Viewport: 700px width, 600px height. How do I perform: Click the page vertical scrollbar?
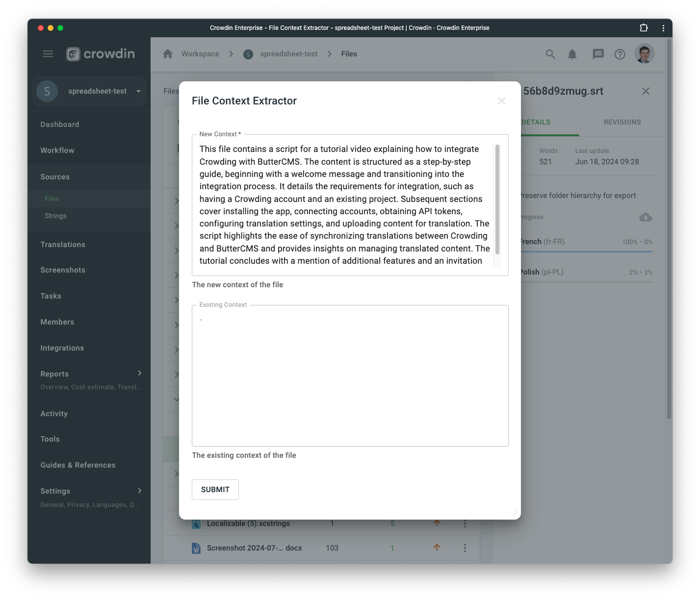coord(669,229)
